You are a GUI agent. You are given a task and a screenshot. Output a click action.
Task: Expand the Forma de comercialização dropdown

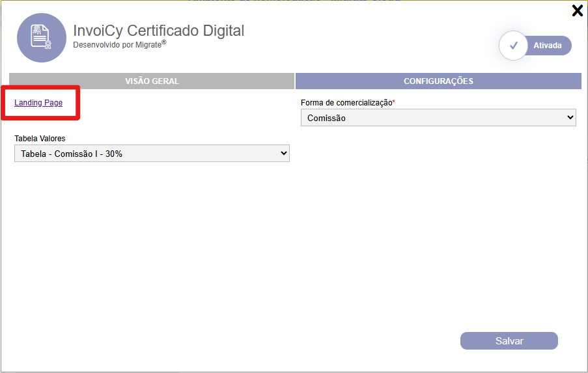[x=438, y=118]
